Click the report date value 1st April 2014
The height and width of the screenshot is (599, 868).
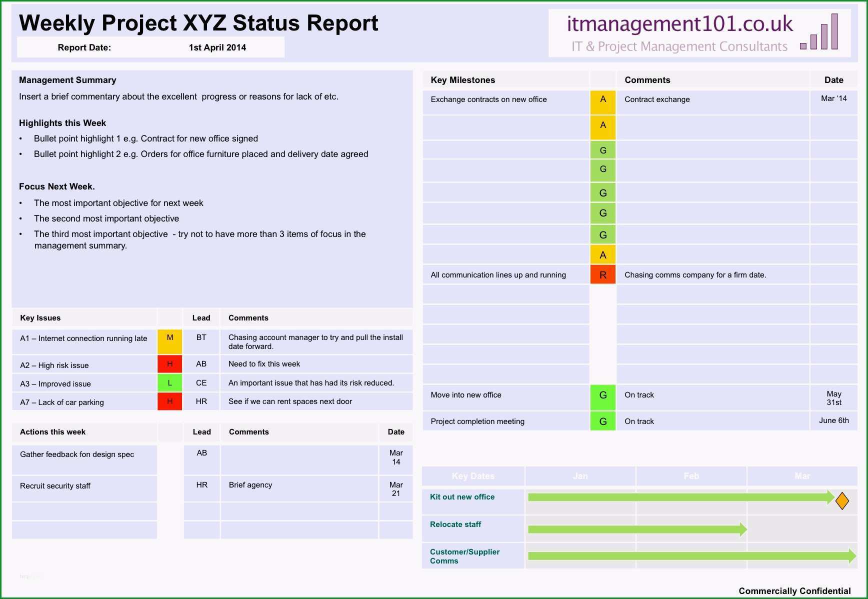point(217,47)
